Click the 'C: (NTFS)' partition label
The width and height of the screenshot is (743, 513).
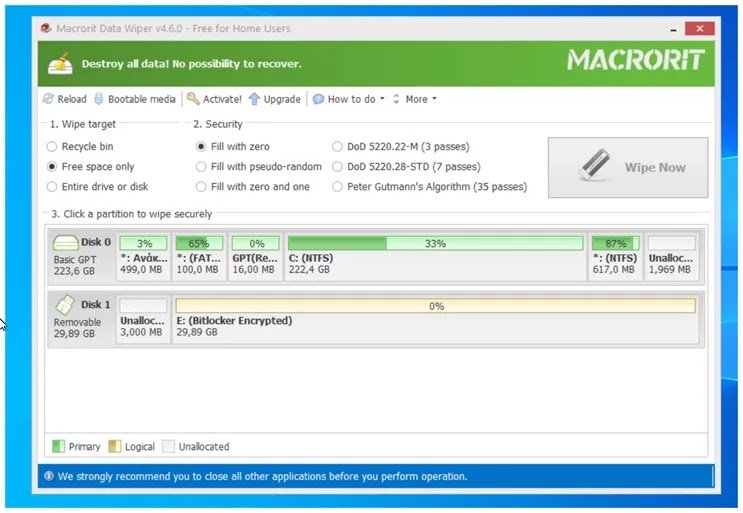(311, 258)
